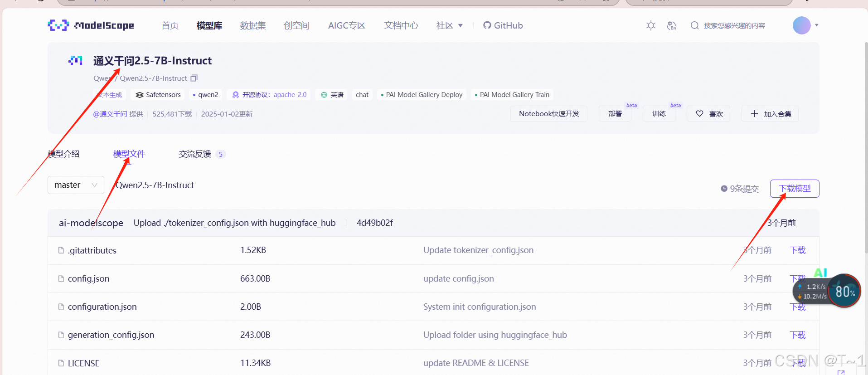868x375 pixels.
Task: Click the PAI Model Gallery Train tag
Action: click(512, 95)
